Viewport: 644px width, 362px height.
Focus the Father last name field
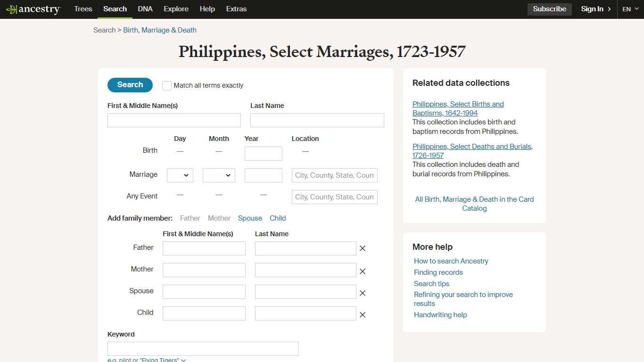pyautogui.click(x=305, y=248)
